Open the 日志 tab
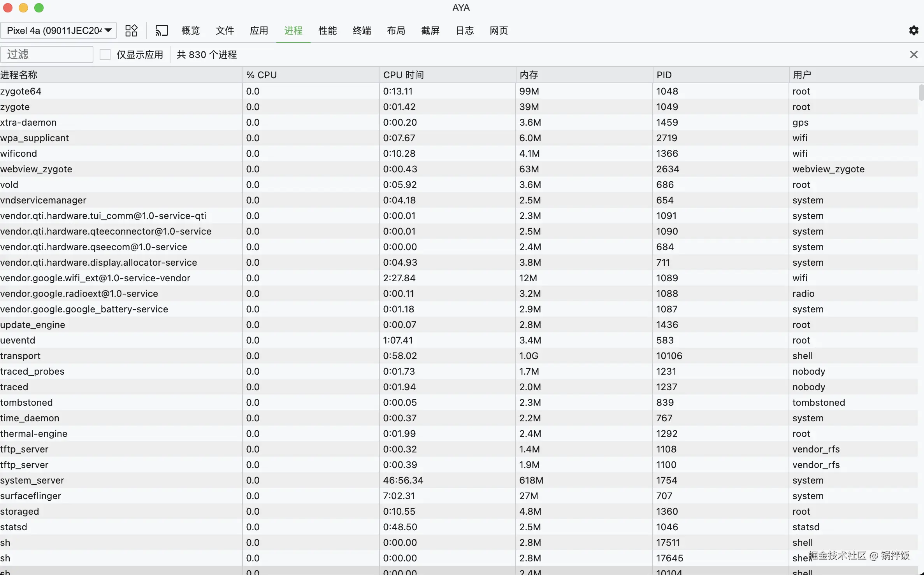 click(x=465, y=30)
